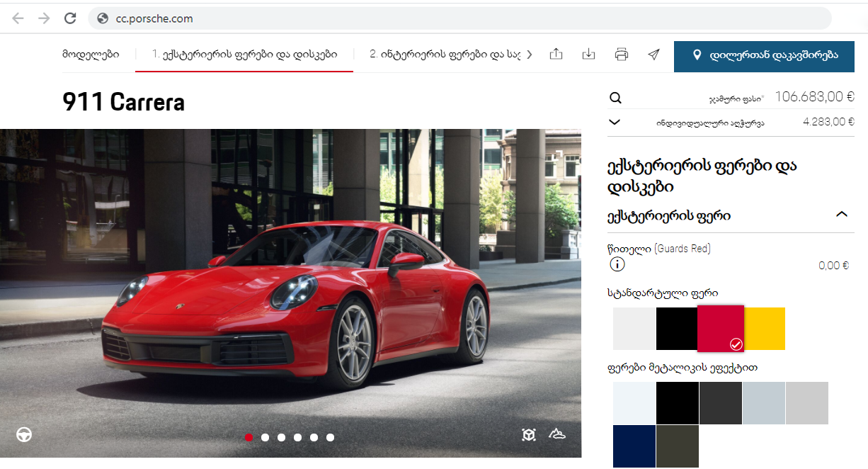868x469 pixels.
Task: Click the printer icon
Action: point(621,55)
